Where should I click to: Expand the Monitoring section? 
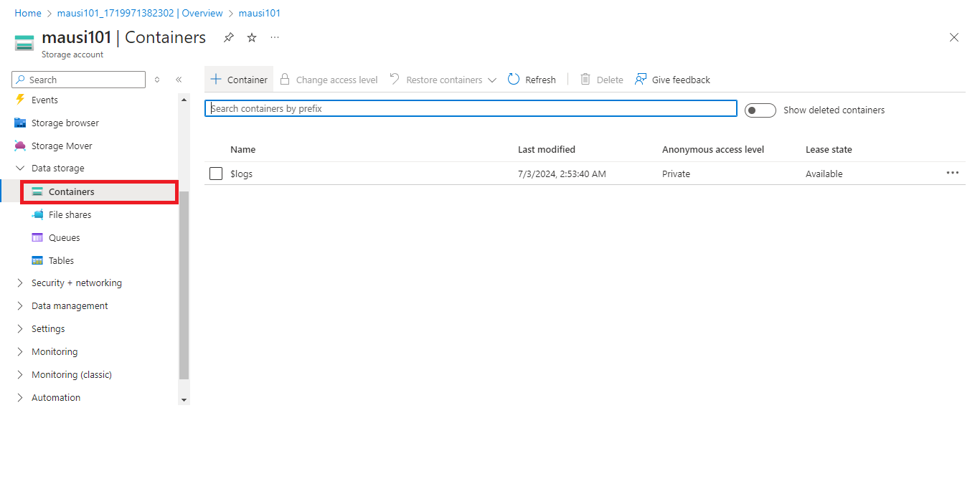pos(20,351)
